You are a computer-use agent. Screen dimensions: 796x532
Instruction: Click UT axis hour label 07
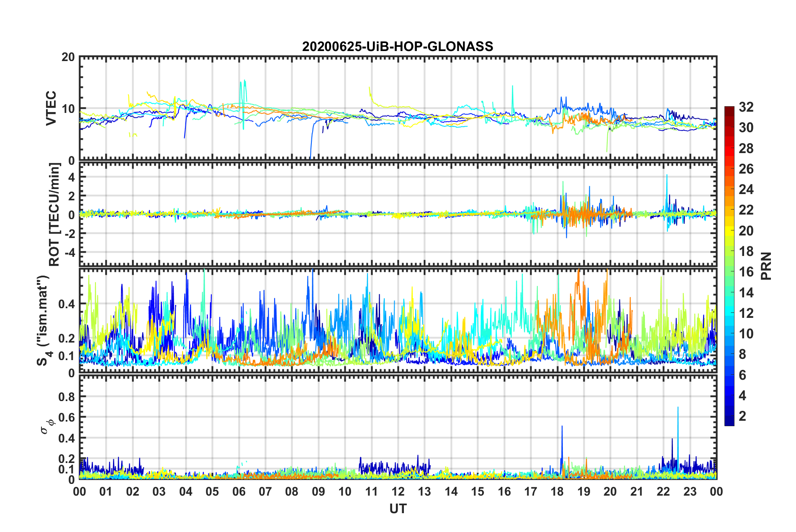[x=265, y=492]
